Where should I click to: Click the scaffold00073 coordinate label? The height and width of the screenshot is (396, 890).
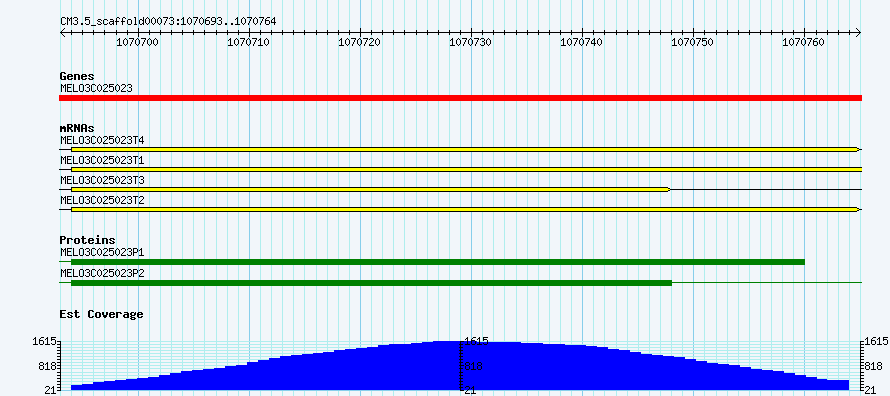point(168,21)
